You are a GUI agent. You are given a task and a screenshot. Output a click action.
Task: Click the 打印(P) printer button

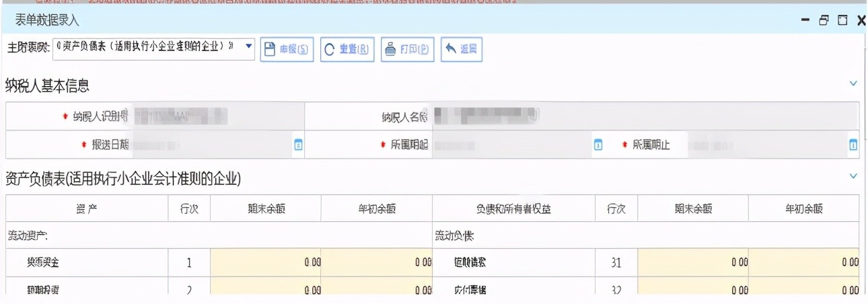[x=407, y=49]
